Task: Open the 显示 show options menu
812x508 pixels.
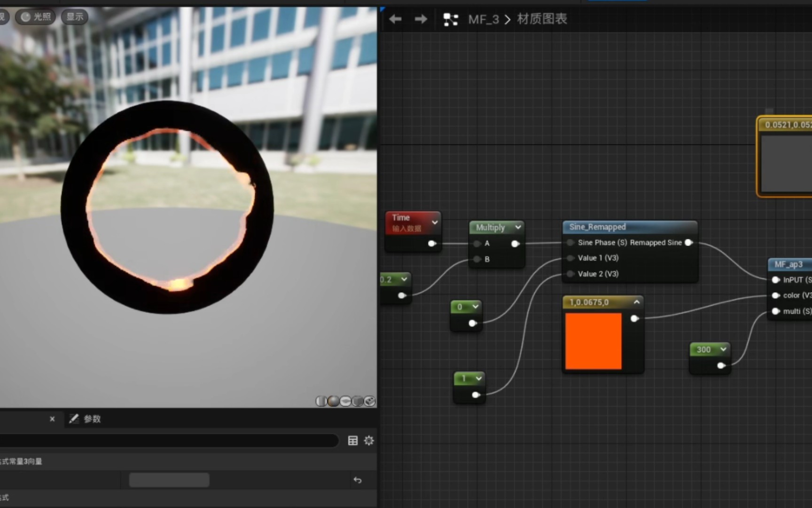Action: click(x=75, y=17)
